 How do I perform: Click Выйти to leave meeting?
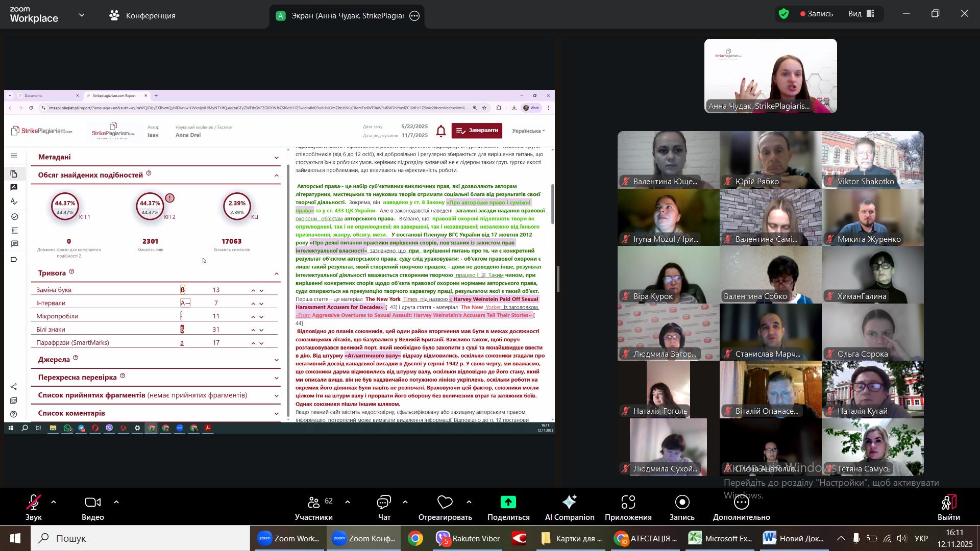[948, 503]
